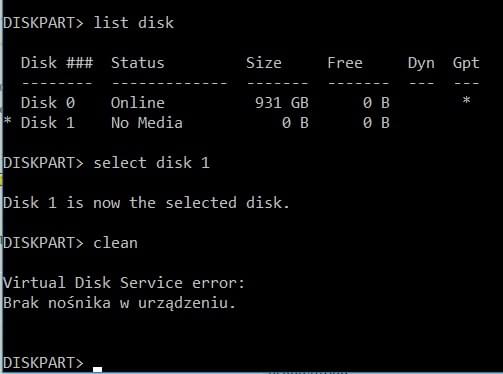Click the selected-disk asterisk before Disk 1
Screen dimensions: 503x374
click(8, 121)
